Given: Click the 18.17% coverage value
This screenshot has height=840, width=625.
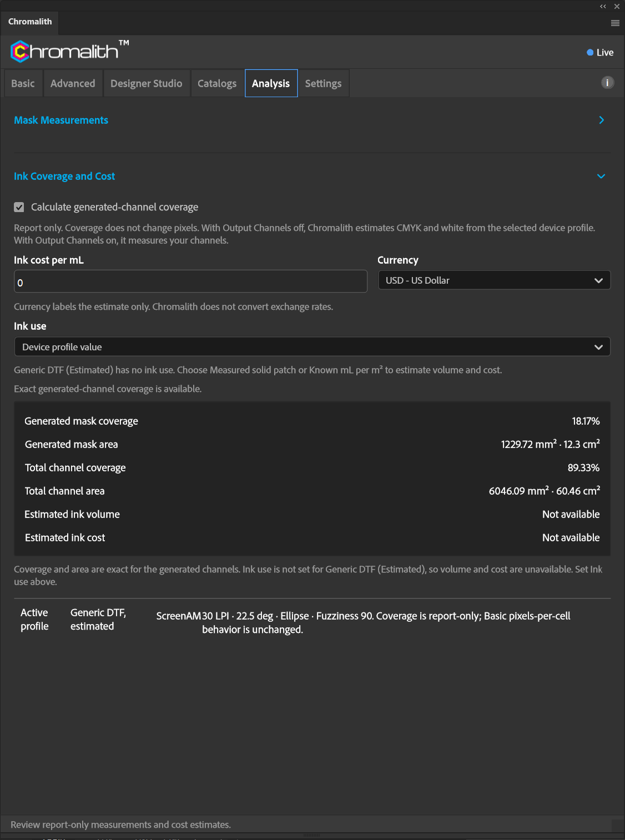Looking at the screenshot, I should point(586,421).
